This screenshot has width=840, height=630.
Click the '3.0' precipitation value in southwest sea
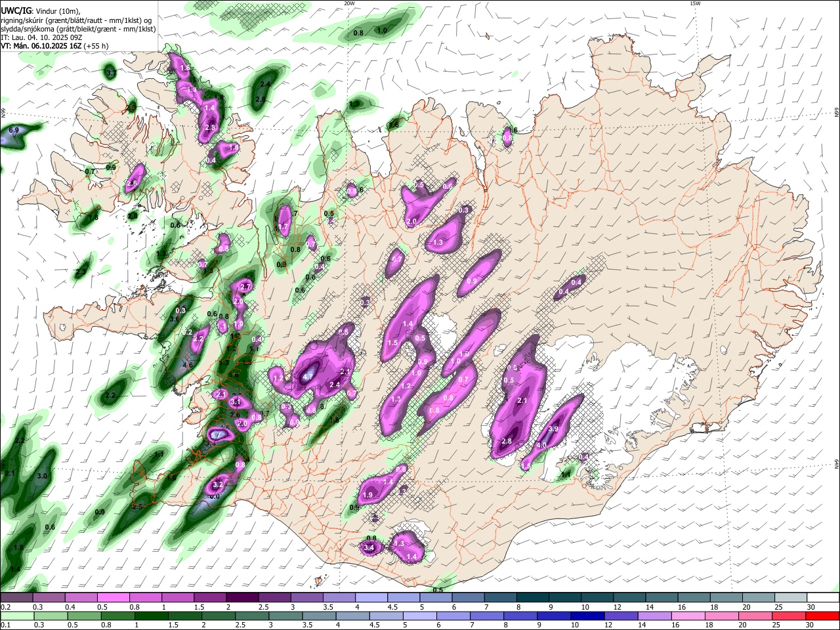(x=43, y=476)
